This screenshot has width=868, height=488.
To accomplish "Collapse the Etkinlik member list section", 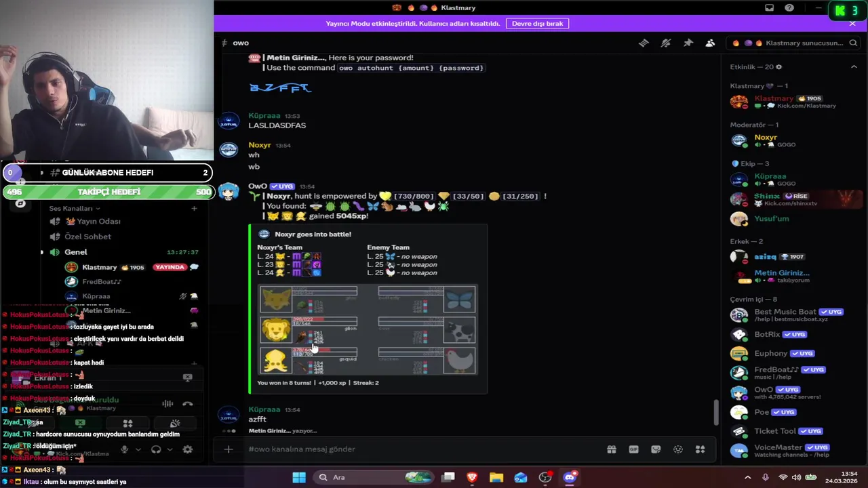I will click(x=854, y=67).
